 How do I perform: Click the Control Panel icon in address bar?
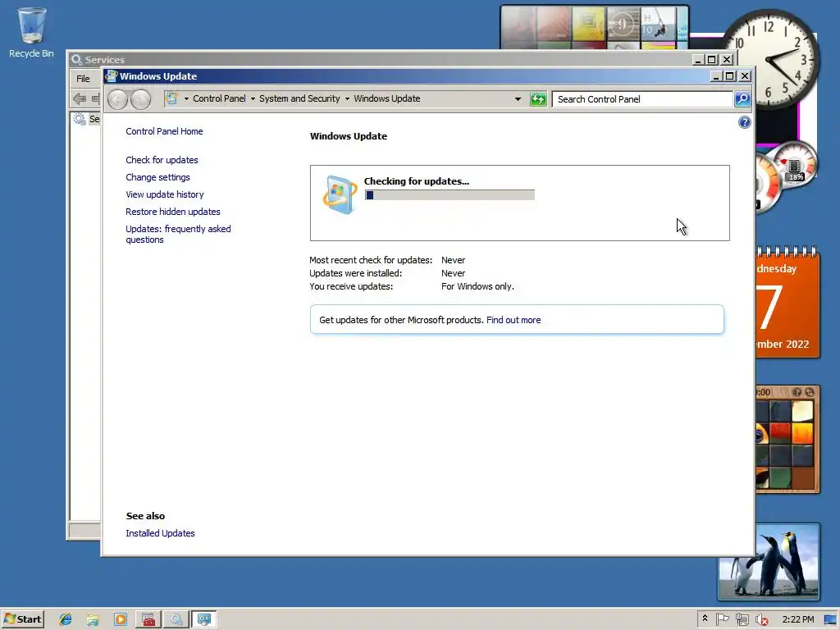point(171,98)
